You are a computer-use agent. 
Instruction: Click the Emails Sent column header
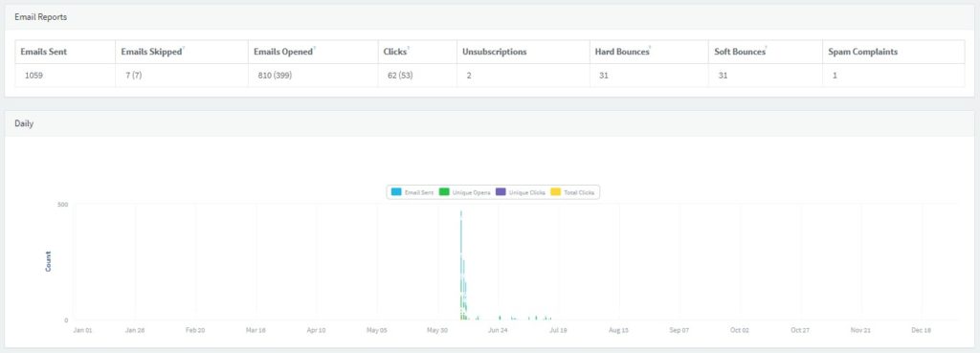(44, 52)
